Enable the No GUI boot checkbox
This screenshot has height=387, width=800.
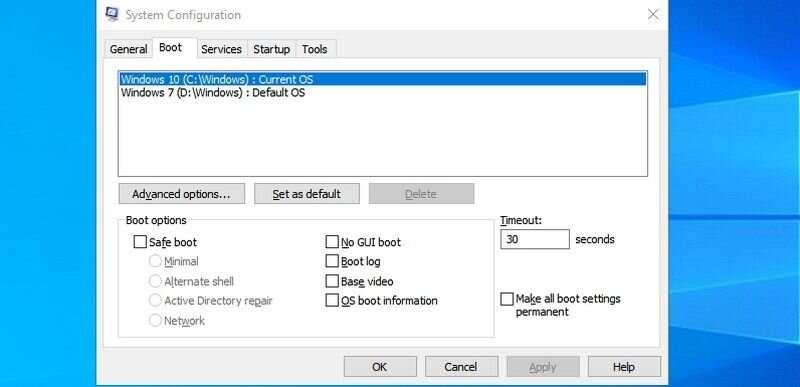tap(332, 242)
